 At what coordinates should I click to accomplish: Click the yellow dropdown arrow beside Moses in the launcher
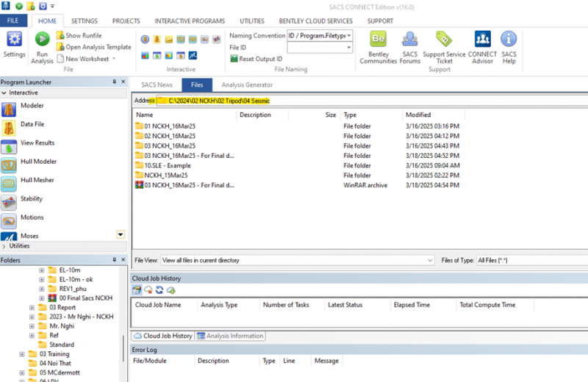click(x=121, y=235)
